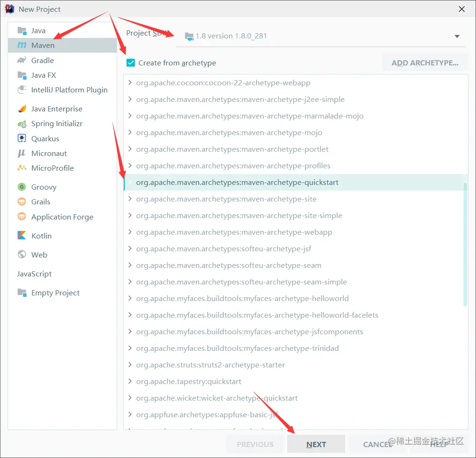
Task: Uncheck the Create from archetype checkbox
Action: click(131, 63)
